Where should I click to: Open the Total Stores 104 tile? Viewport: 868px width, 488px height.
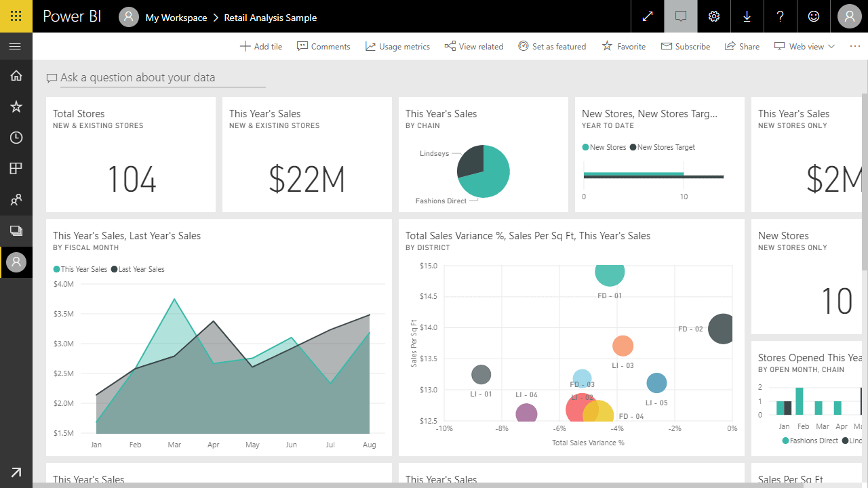click(x=131, y=155)
